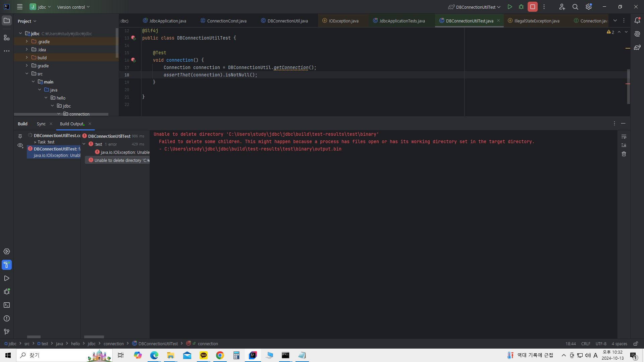Viewport: 644px width, 362px height.
Task: Click run gutter icon on line 13
Action: [133, 38]
